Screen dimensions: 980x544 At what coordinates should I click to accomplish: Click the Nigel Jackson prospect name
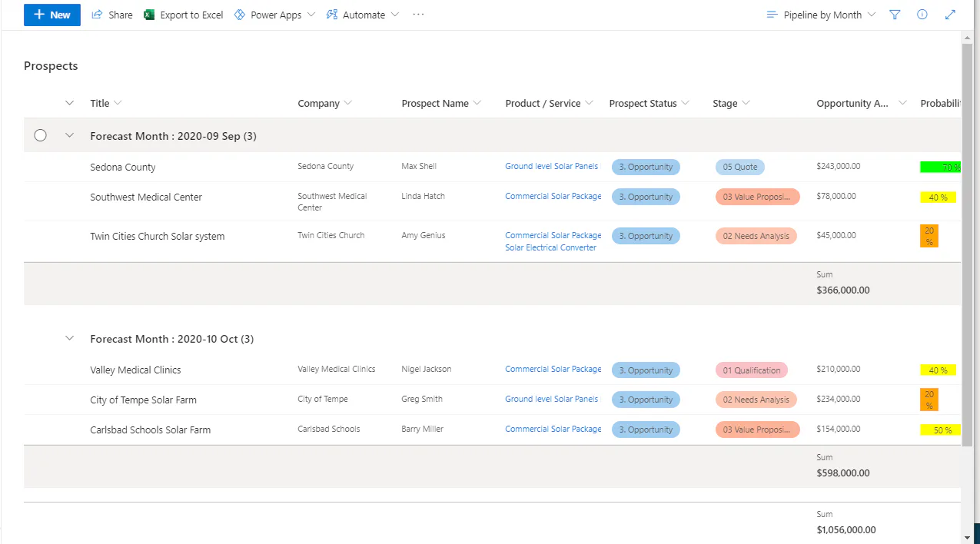[x=427, y=369]
